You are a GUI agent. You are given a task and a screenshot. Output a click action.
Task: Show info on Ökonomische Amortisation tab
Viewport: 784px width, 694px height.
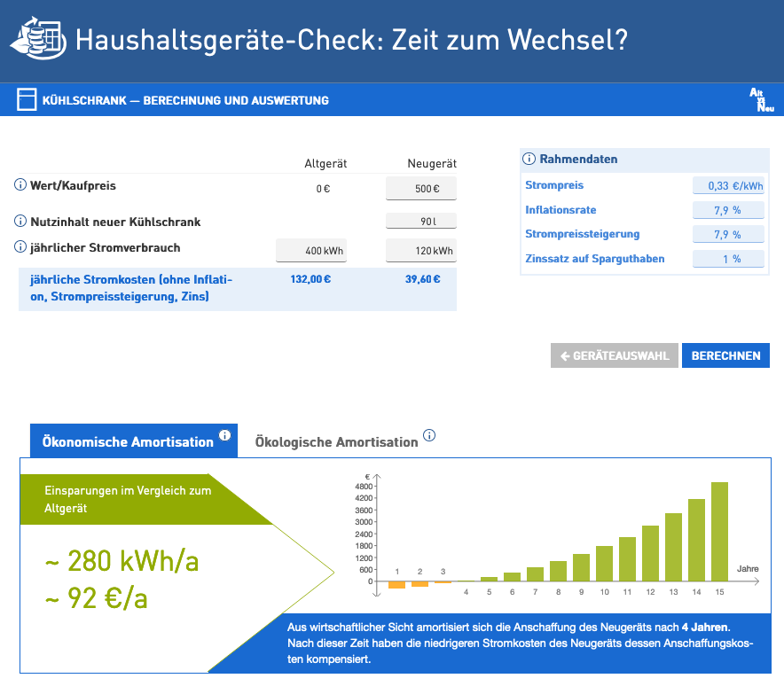point(225,435)
